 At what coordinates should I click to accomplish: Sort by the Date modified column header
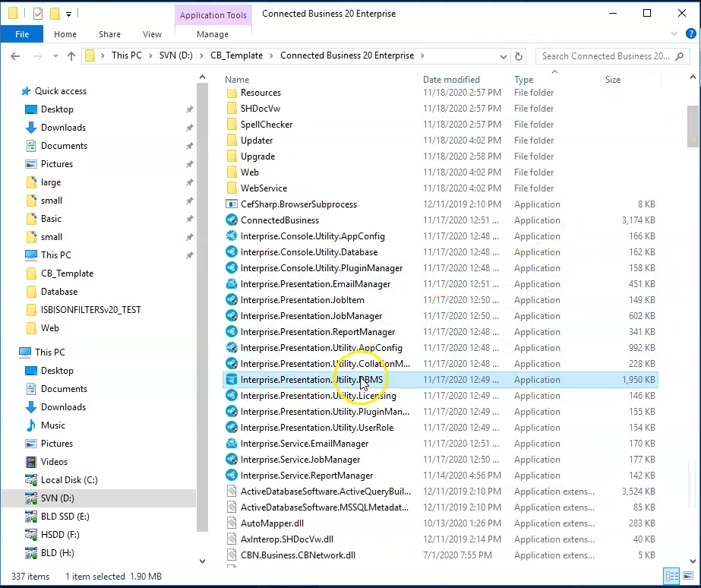coord(451,80)
